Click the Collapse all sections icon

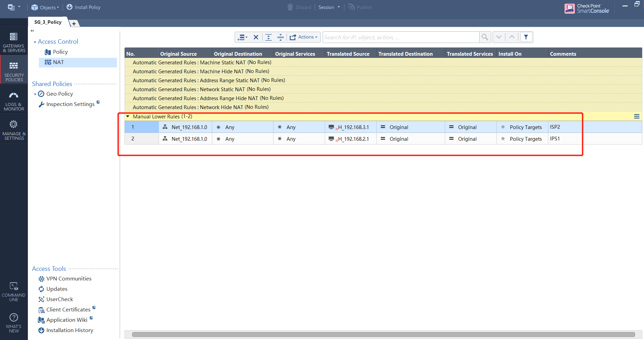(x=280, y=37)
